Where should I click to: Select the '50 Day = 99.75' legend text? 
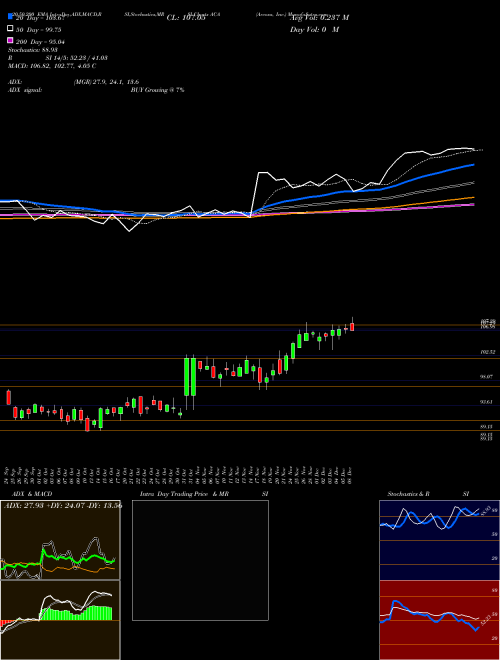(39, 29)
